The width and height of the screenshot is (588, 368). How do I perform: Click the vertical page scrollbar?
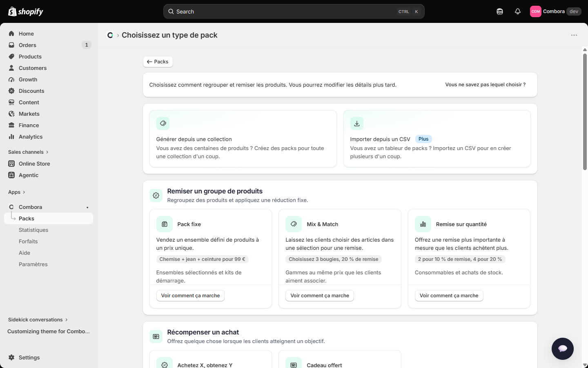[x=585, y=111]
